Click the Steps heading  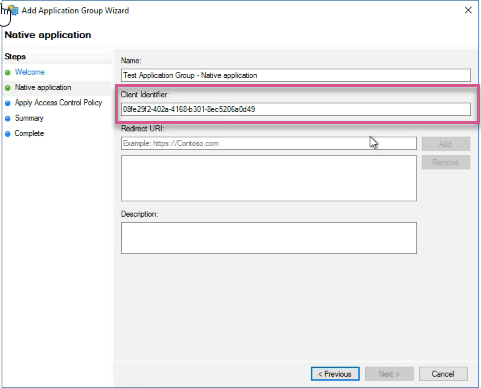(15, 57)
